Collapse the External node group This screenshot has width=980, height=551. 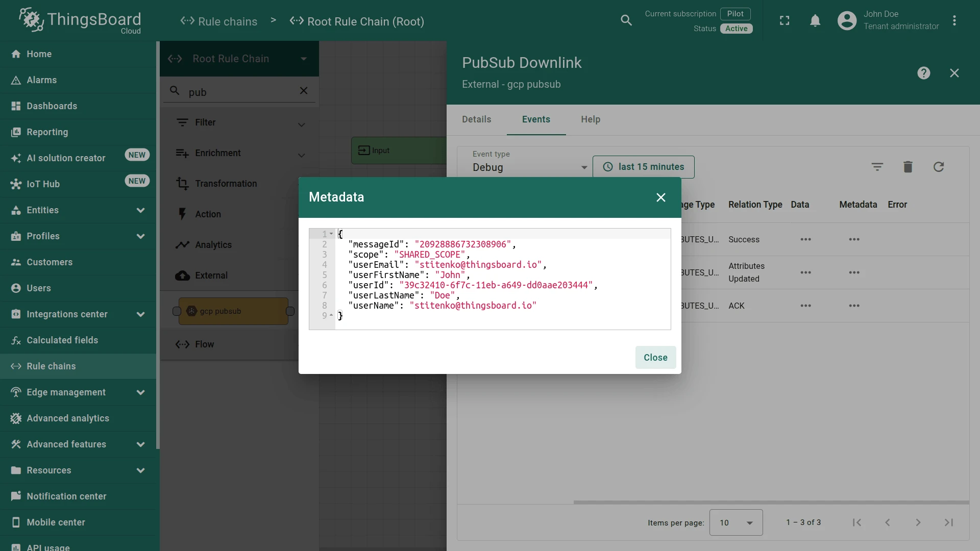click(x=230, y=275)
